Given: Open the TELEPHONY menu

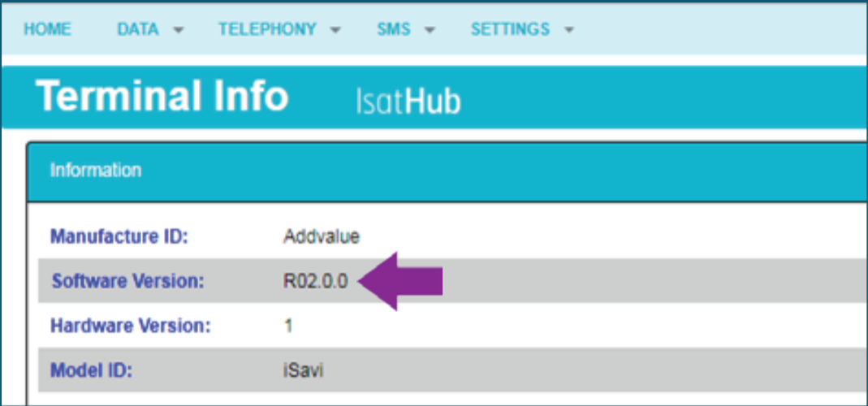Looking at the screenshot, I should [x=267, y=29].
